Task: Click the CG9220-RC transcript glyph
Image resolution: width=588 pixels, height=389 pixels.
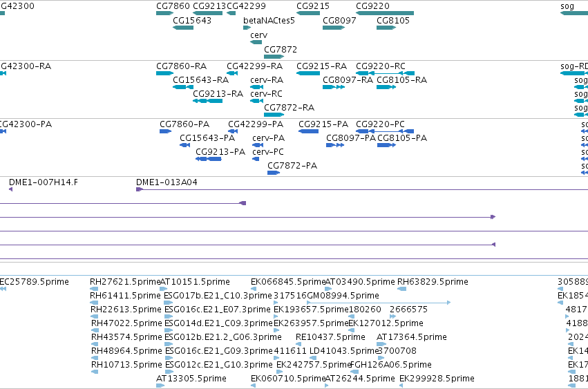Action: click(385, 73)
